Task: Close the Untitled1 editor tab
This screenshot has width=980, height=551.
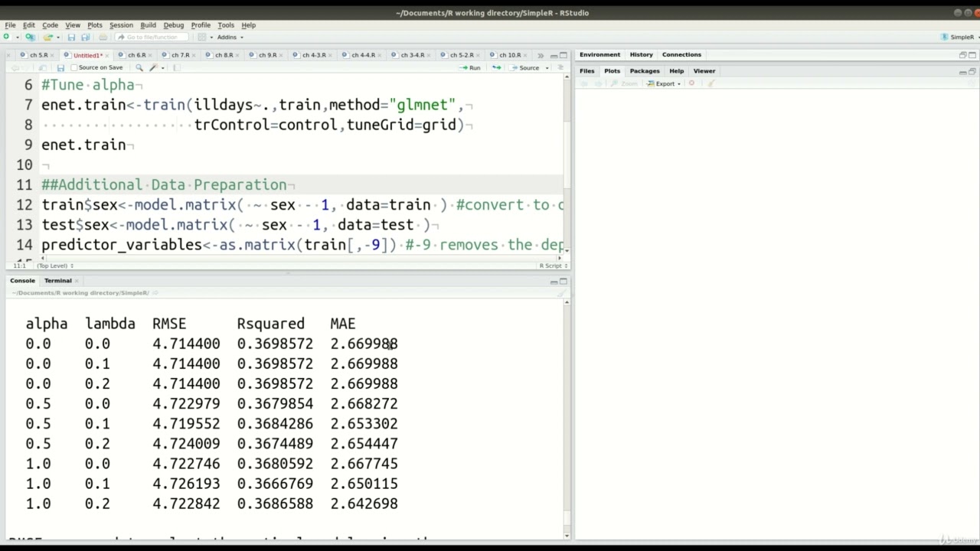Action: (107, 56)
